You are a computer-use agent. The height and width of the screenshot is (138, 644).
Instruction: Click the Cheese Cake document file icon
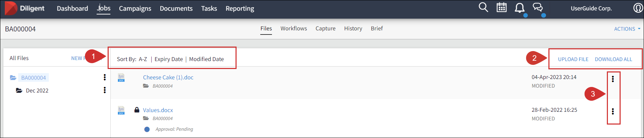121,78
